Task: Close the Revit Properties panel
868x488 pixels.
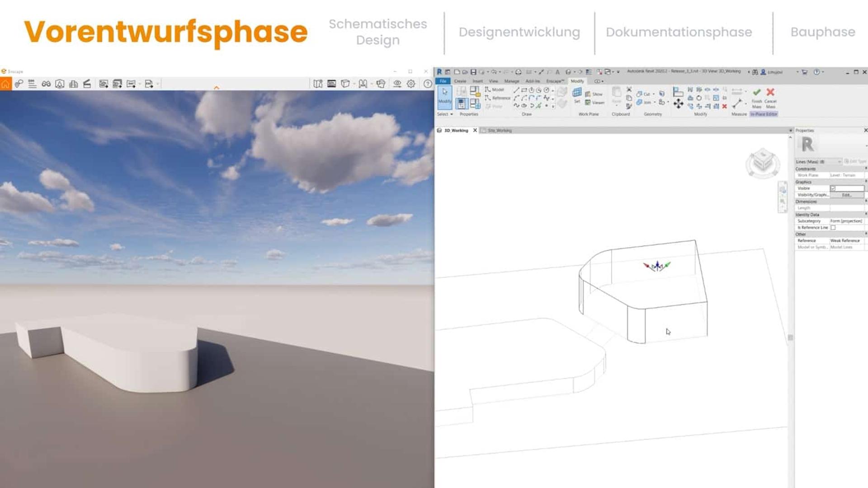Action: (x=865, y=131)
